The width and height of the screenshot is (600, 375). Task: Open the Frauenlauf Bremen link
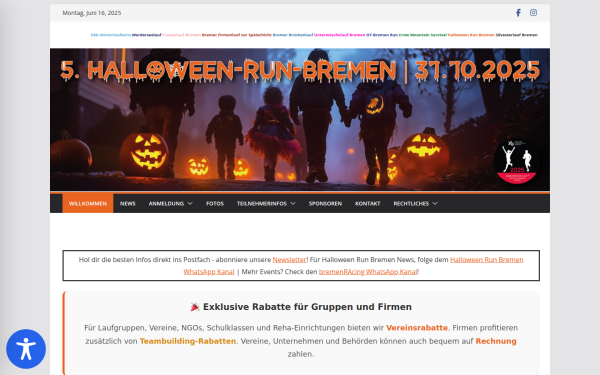[x=181, y=35]
